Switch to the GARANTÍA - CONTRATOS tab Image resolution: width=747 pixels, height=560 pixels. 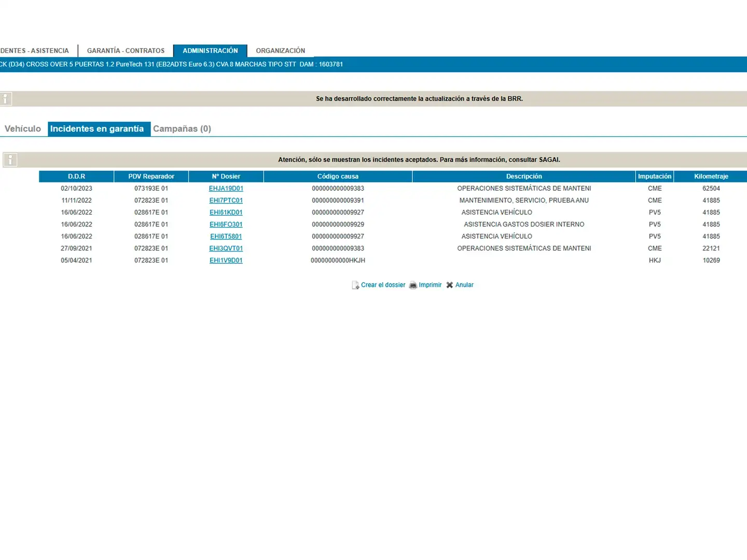[126, 51]
